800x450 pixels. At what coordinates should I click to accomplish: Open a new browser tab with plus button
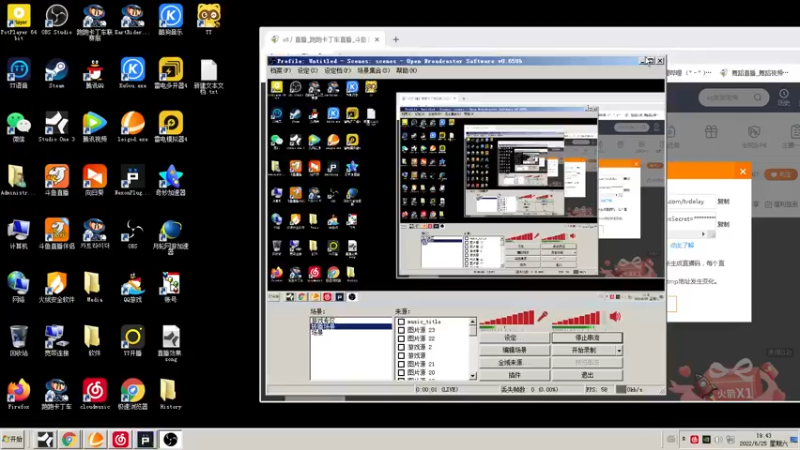coord(395,39)
